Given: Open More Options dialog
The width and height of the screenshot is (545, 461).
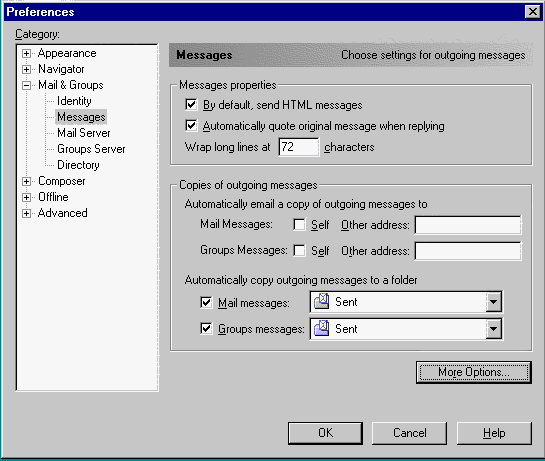Looking at the screenshot, I should click(x=474, y=372).
